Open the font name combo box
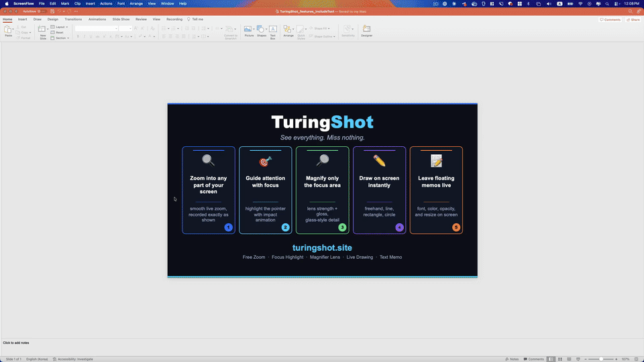This screenshot has width=644, height=362. 97,28
